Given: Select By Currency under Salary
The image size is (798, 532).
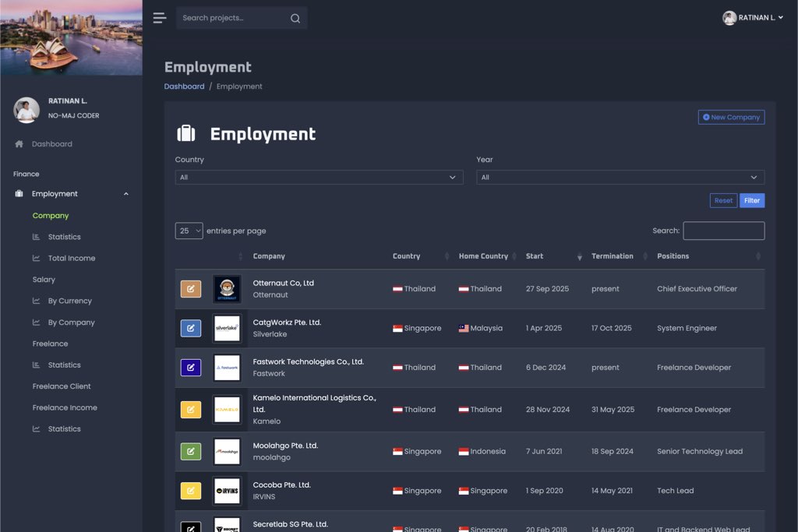Looking at the screenshot, I should [x=69, y=301].
